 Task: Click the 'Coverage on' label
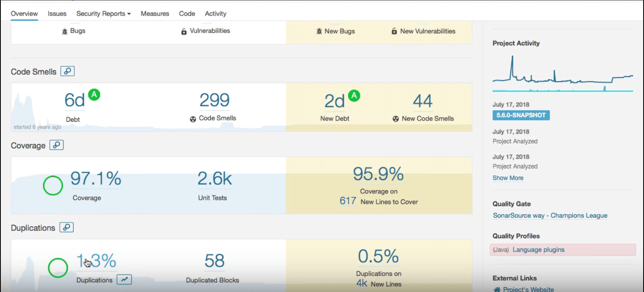pos(378,192)
